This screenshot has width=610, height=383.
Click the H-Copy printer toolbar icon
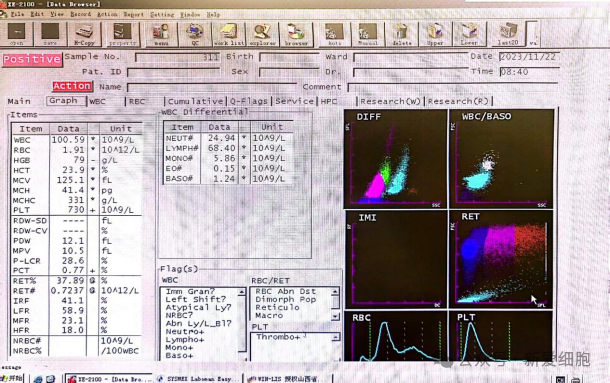(84, 34)
